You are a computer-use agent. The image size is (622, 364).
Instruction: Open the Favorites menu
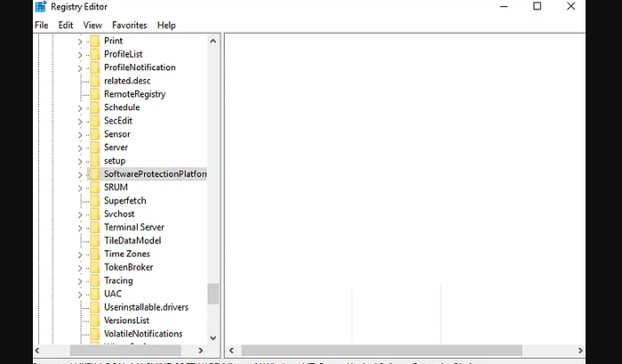130,26
